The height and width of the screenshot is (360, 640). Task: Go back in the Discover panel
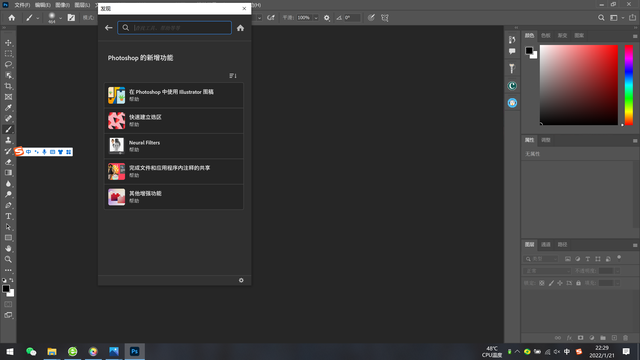pyautogui.click(x=109, y=28)
